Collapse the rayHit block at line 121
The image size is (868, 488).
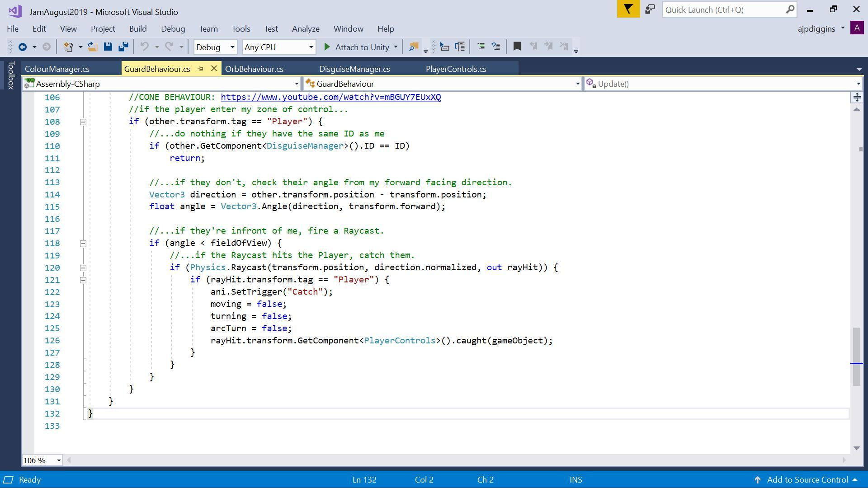coord(83,280)
